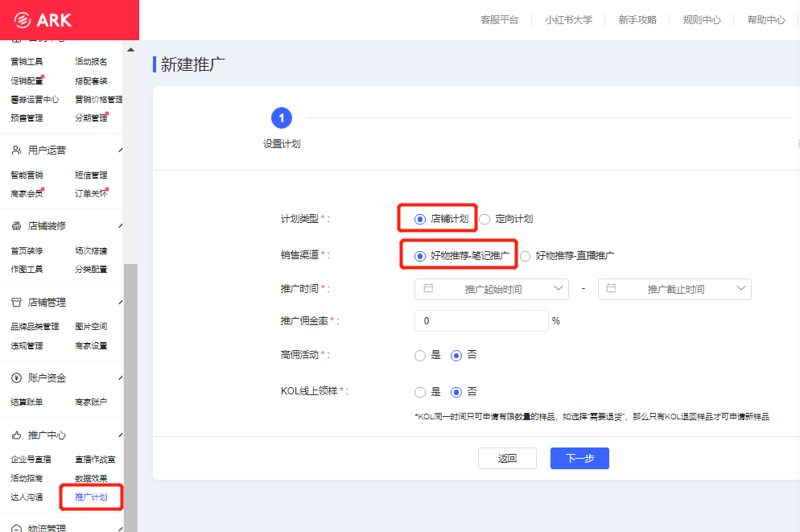Go to 帮助中心 in top navigation

coord(765,20)
